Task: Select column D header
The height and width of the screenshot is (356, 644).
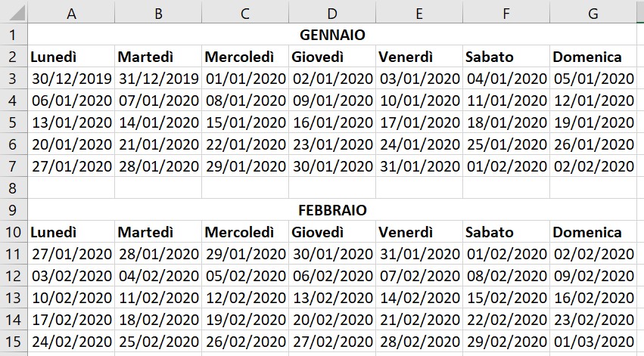Action: coord(332,13)
